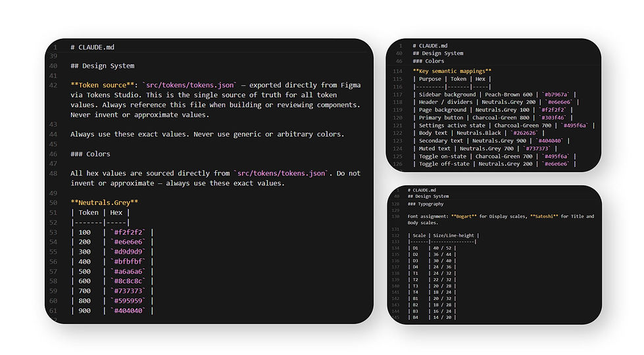Select hex #404040 in the Neutrals.Grey 900 row

[128, 311]
